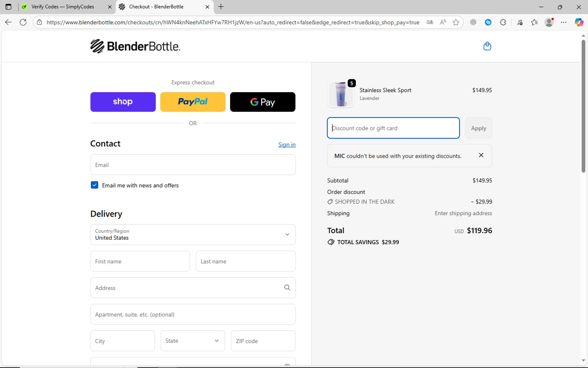The height and width of the screenshot is (368, 588).
Task: Open the tab actions menu icon
Action: pos(8,7)
